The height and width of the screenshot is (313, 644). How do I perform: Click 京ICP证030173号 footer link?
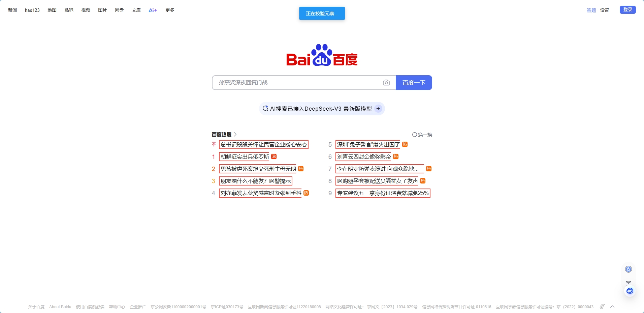coord(227,307)
